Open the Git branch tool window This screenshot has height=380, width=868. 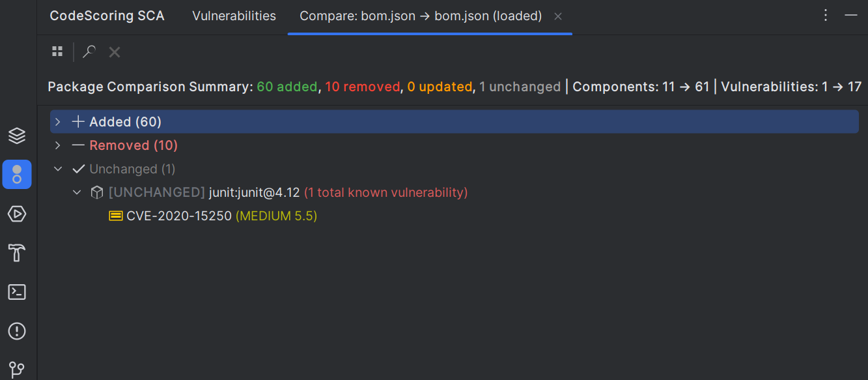(17, 369)
